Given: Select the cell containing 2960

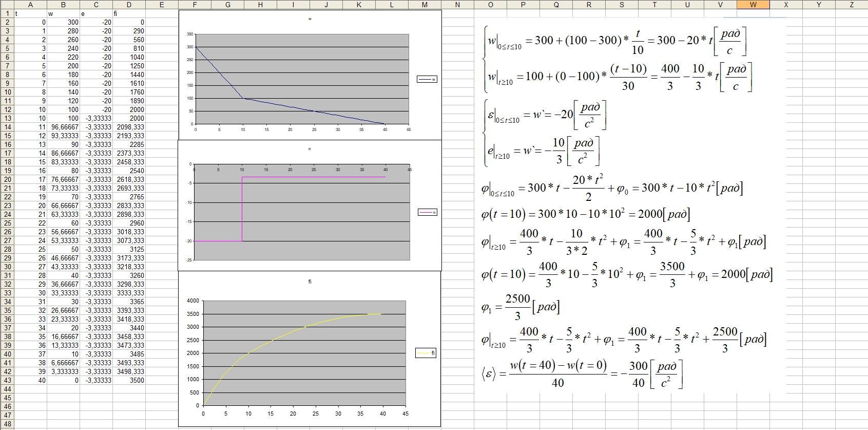Looking at the screenshot, I should click(129, 223).
